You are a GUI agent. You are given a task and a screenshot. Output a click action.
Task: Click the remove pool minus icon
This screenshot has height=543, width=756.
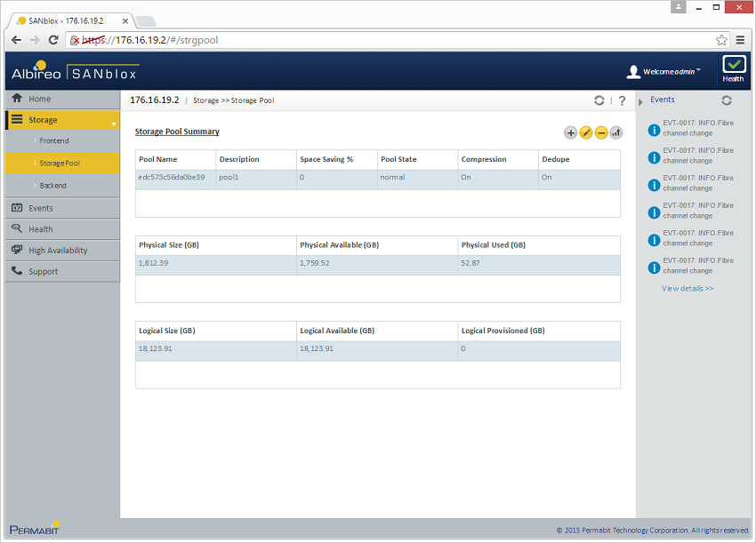click(601, 132)
